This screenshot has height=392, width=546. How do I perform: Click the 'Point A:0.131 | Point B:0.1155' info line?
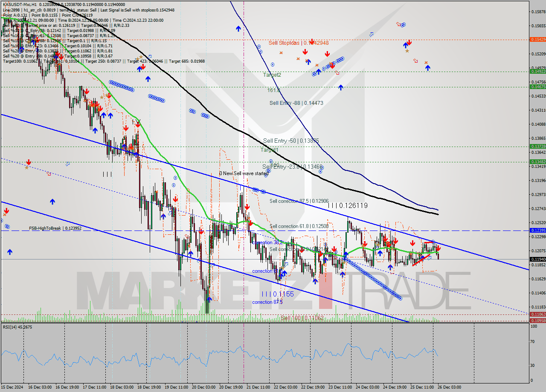48,14
